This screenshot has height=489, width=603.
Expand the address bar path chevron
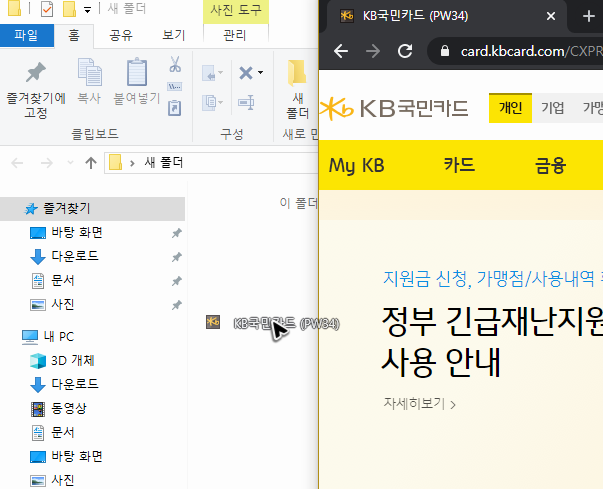click(132, 163)
